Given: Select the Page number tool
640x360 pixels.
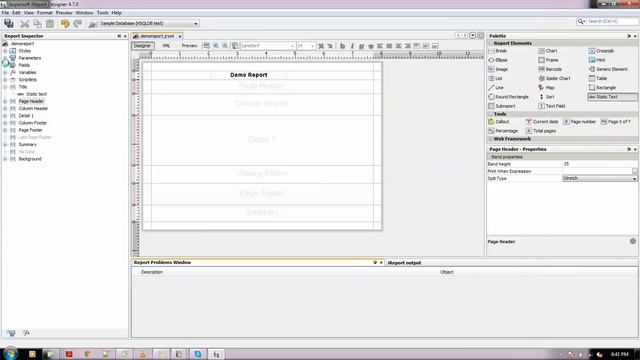Looking at the screenshot, I should tap(579, 122).
